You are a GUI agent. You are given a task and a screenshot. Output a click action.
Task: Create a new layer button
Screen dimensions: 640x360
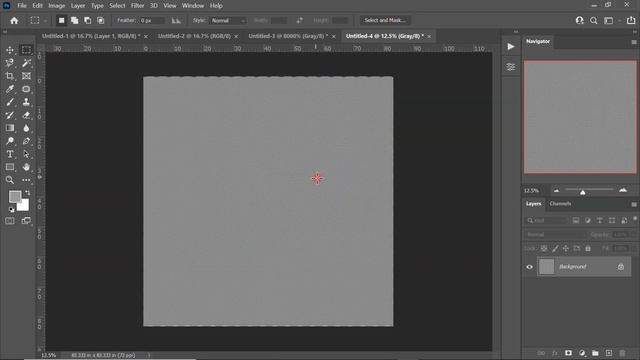[x=609, y=353]
